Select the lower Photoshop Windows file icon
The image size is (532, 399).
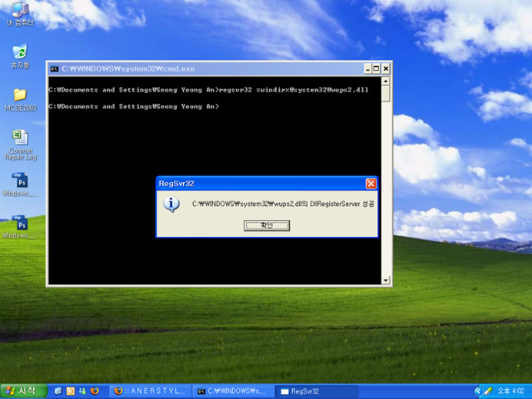tap(20, 227)
